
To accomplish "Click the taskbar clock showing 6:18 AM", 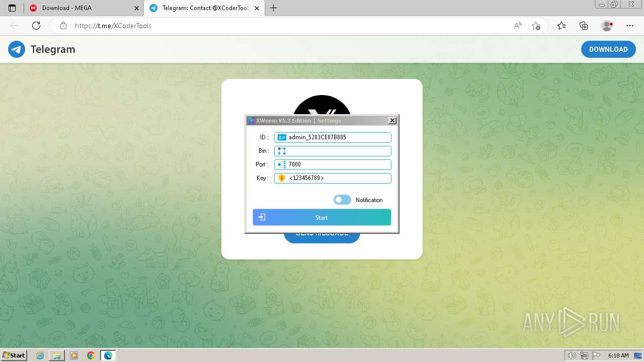I will coord(618,355).
